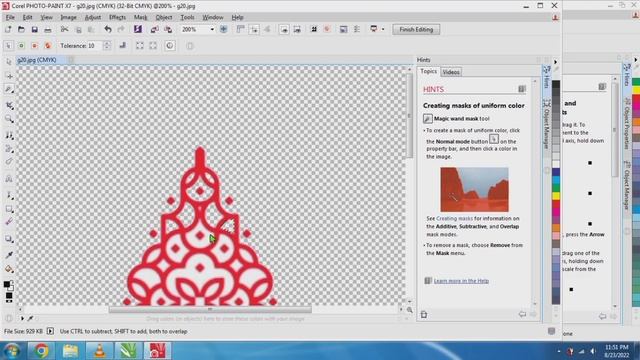640x360 pixels.
Task: Expand the Object Manager docker tab
Action: pos(547,124)
